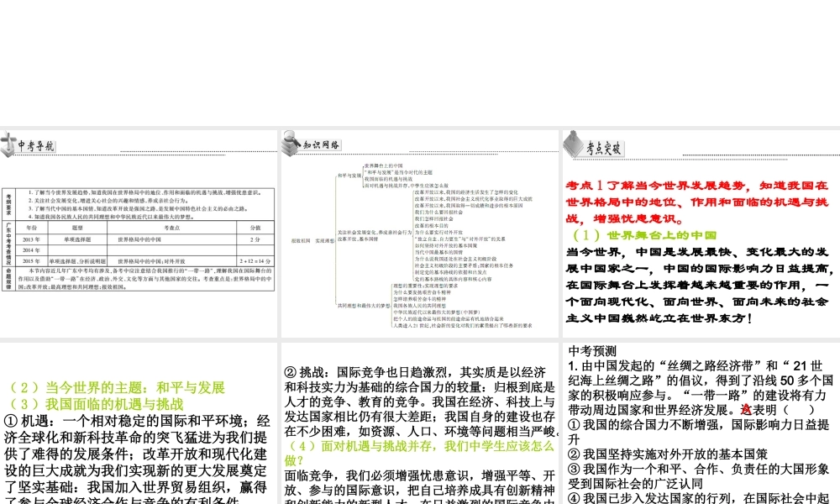Click the option starting with ③ 我国作为一个和平、合作
The image size is (840, 504).
click(x=699, y=475)
